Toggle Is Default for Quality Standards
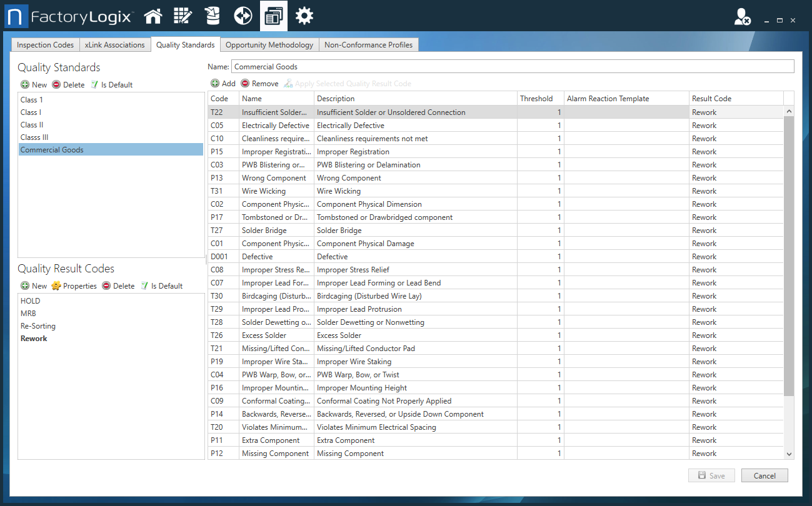This screenshot has width=812, height=506. coord(111,85)
